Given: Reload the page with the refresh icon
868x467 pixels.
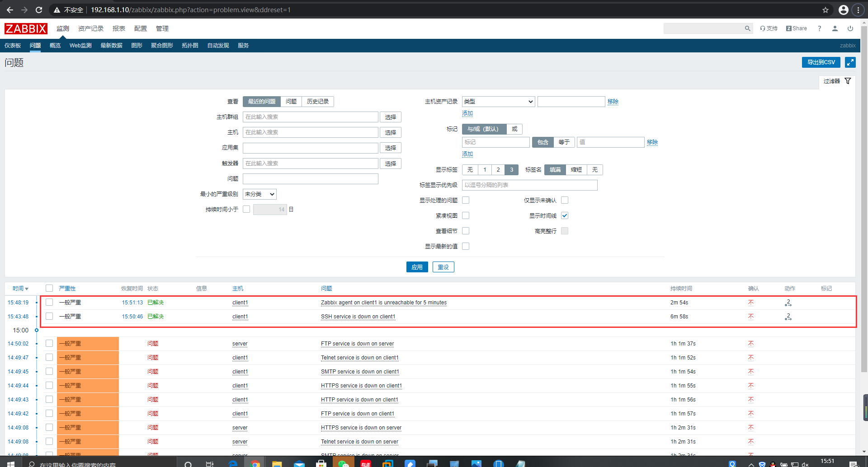Looking at the screenshot, I should pos(39,9).
